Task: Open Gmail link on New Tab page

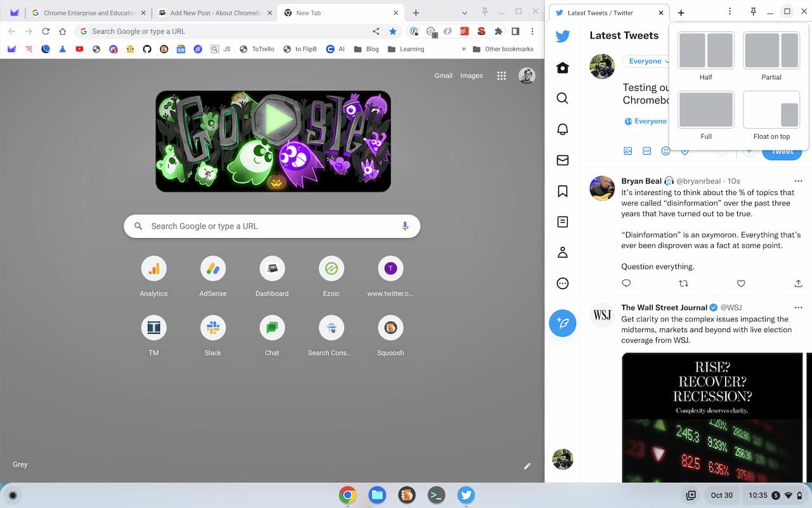Action: pyautogui.click(x=443, y=76)
